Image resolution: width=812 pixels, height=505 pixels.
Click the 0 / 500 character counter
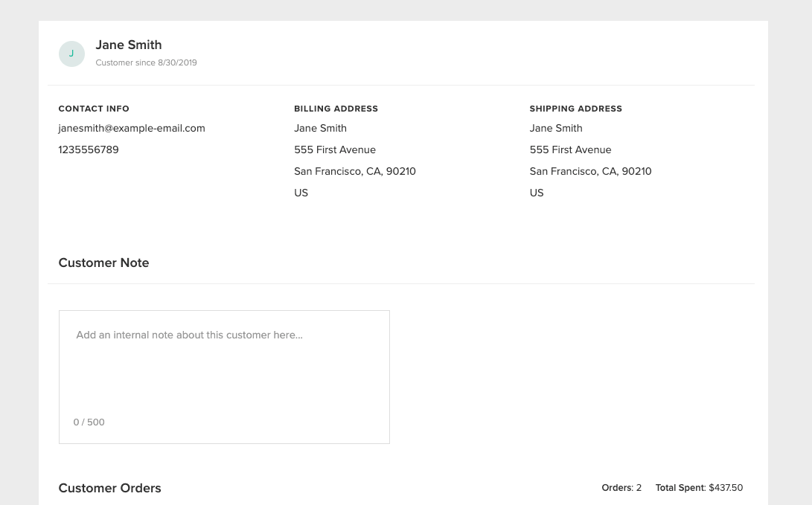pyautogui.click(x=89, y=422)
